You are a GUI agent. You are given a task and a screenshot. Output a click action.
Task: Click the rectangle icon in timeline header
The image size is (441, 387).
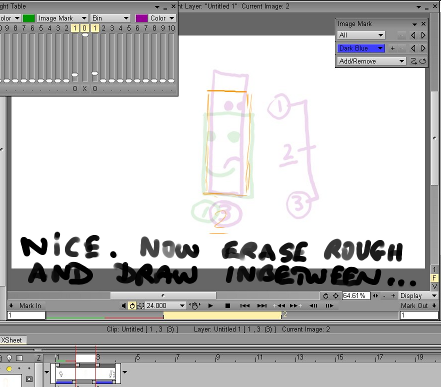point(19,358)
